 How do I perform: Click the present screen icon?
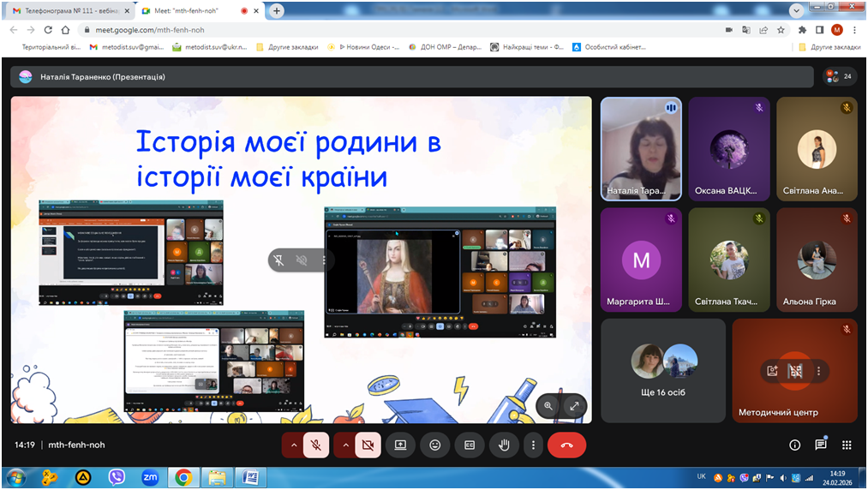pyautogui.click(x=400, y=445)
